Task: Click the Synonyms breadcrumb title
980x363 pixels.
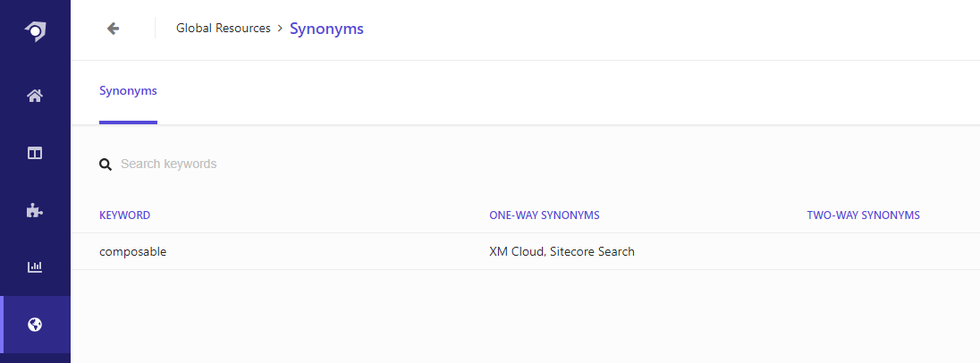Action: click(326, 29)
